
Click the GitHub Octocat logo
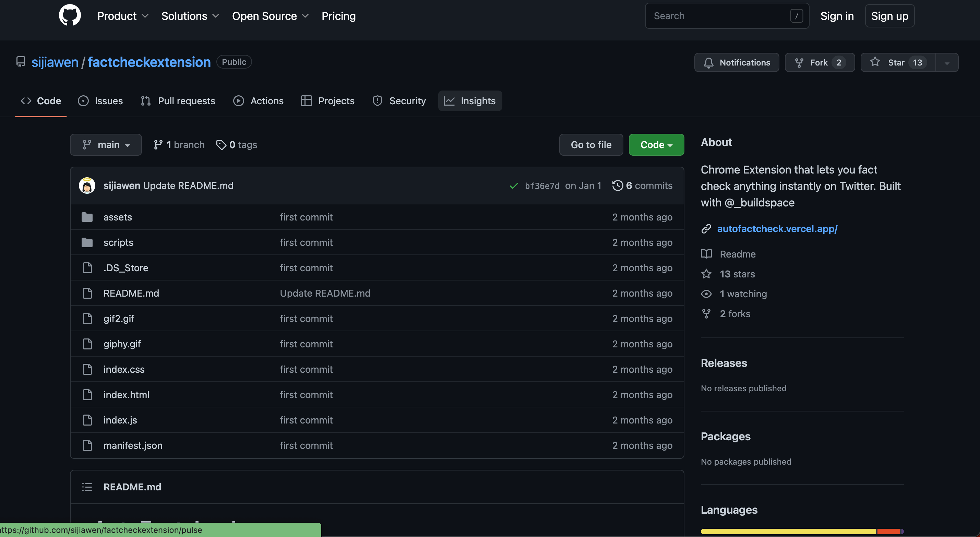70,16
